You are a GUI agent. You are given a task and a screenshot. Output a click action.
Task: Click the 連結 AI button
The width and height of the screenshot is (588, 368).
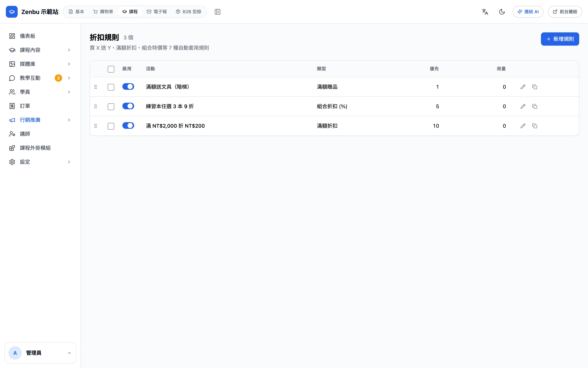[x=528, y=12]
